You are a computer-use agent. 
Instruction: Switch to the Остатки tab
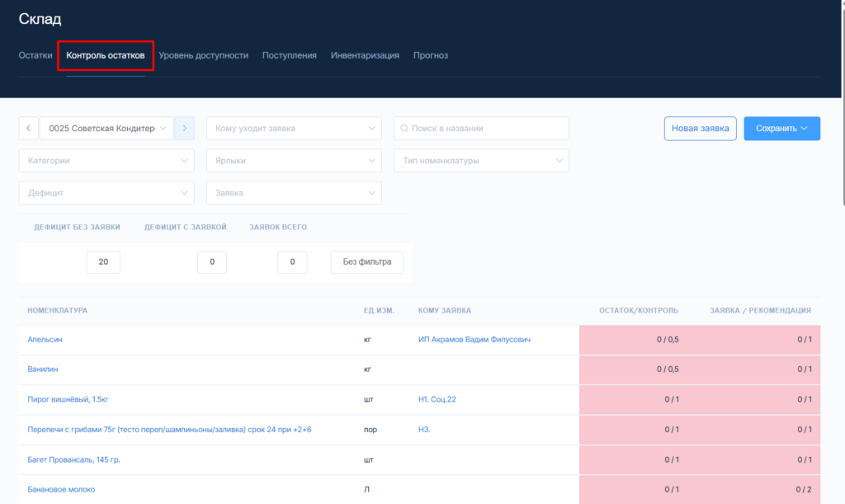[35, 55]
